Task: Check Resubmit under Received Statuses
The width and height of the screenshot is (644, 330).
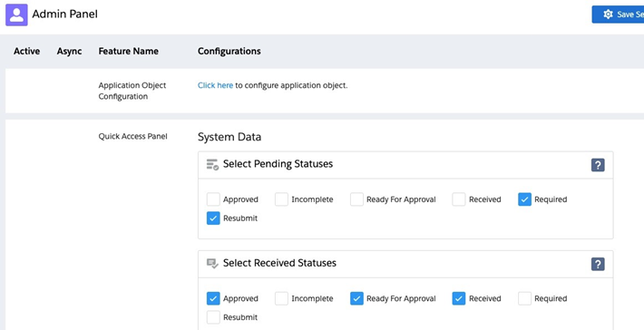Action: [213, 317]
